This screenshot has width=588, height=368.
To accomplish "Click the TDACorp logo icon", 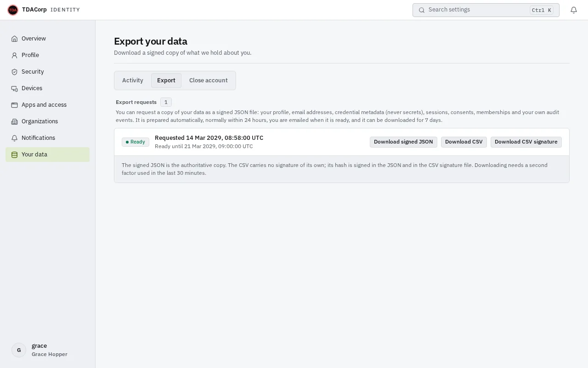I will point(13,10).
